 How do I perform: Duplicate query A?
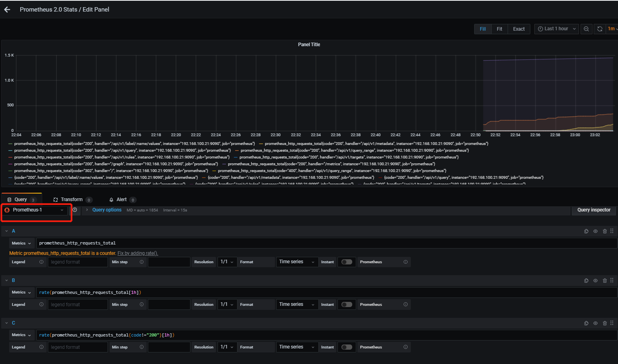coord(586,231)
